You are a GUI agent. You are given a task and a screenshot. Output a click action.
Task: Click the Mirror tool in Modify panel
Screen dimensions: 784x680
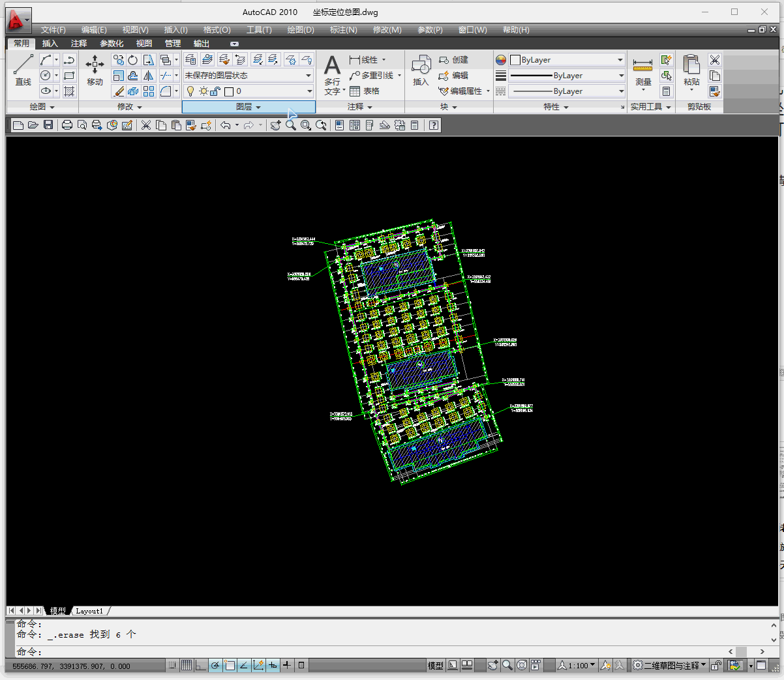coord(149,76)
